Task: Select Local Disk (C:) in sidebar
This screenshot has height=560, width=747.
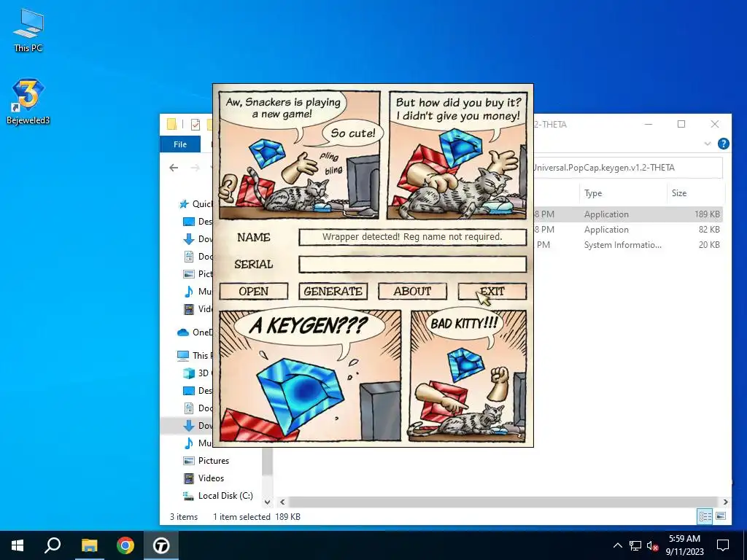Action: pos(225,496)
